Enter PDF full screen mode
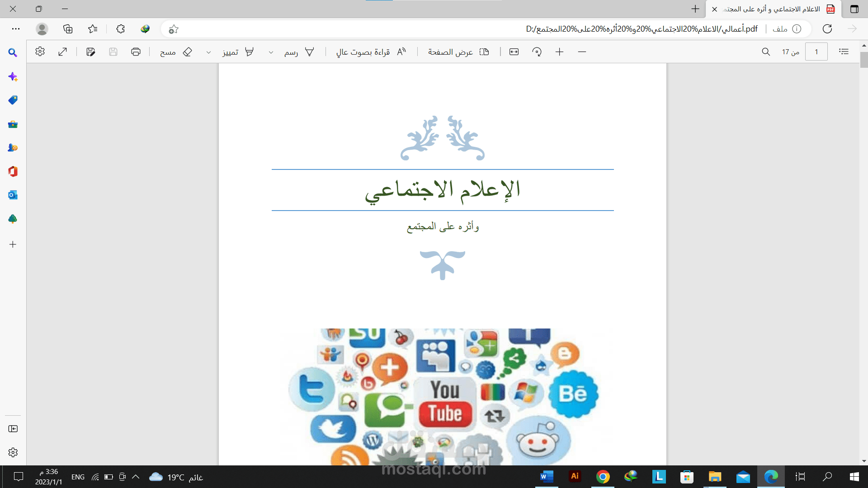The height and width of the screenshot is (488, 868). (63, 52)
